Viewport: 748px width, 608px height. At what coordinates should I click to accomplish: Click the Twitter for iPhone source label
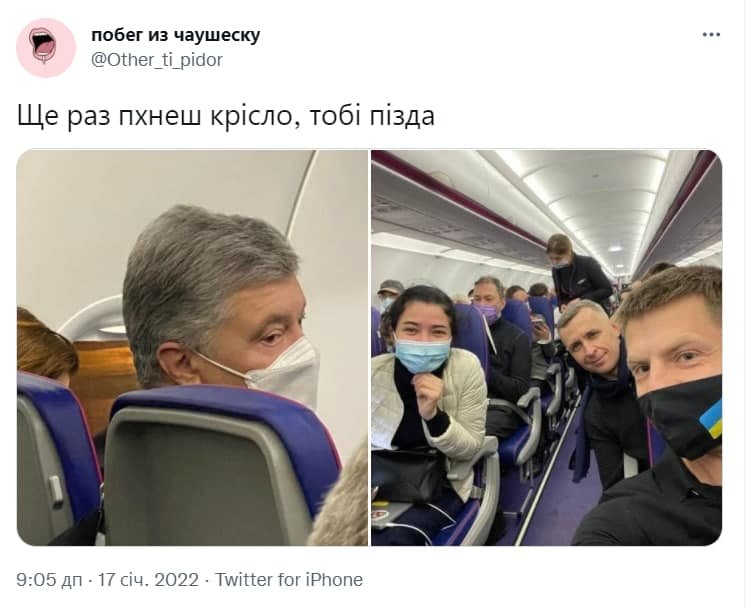click(289, 580)
